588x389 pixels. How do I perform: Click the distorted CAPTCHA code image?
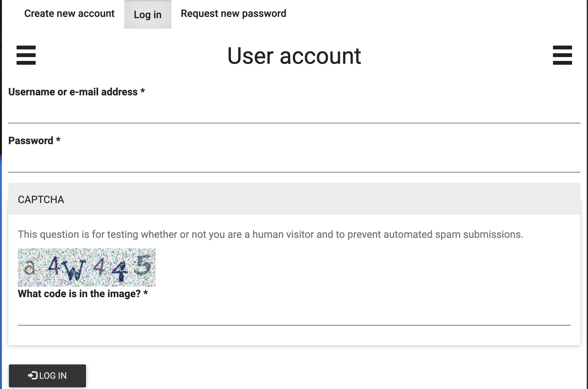pos(87,268)
